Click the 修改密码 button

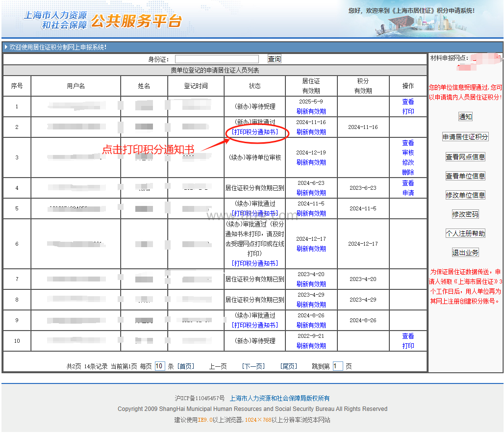click(x=465, y=214)
